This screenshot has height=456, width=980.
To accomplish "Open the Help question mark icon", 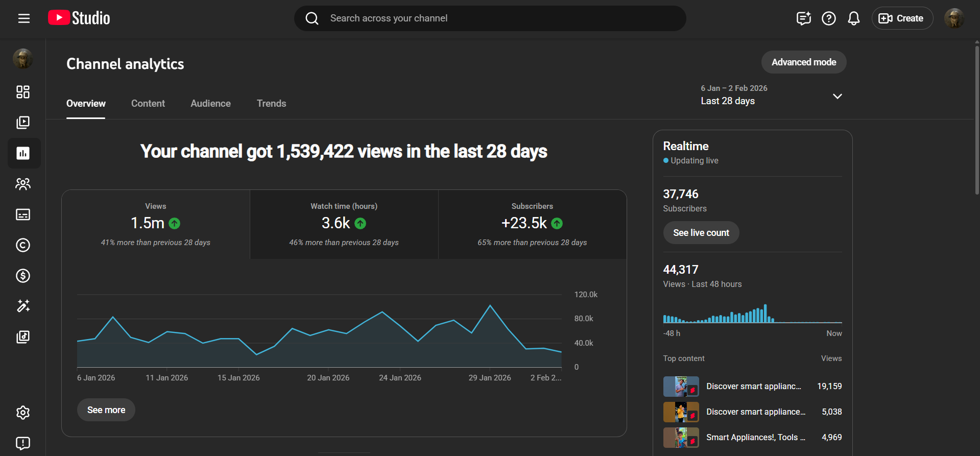I will pyautogui.click(x=828, y=18).
